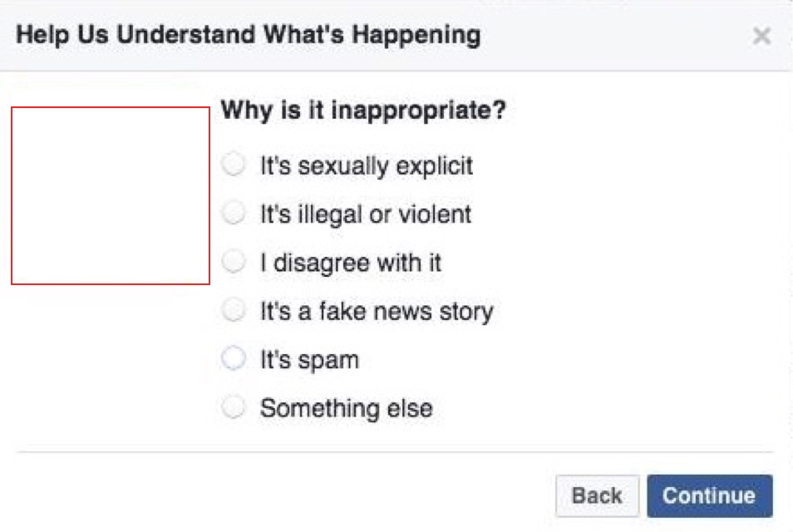Image resolution: width=793 pixels, height=532 pixels.
Task: Click the blank header bar right of the title
Action: (x=614, y=36)
